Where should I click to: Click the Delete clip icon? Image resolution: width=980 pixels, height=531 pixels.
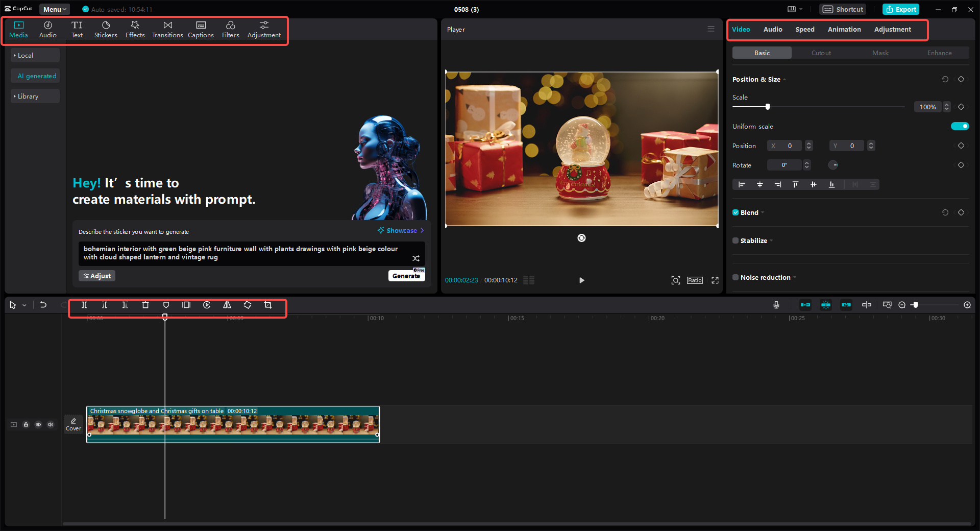pyautogui.click(x=145, y=305)
